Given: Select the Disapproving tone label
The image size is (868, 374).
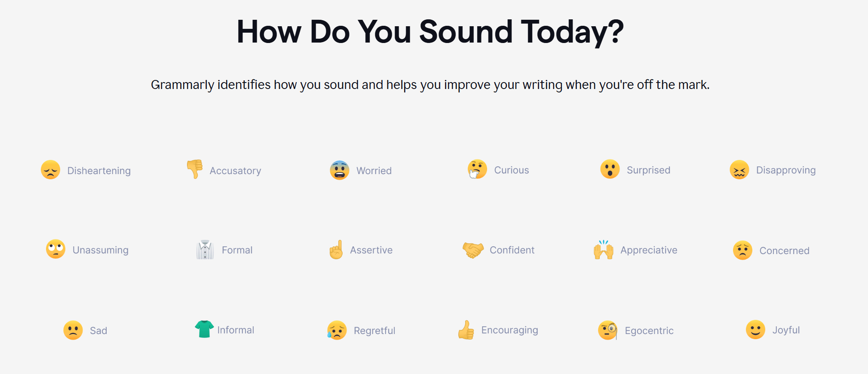Looking at the screenshot, I should pos(785,170).
